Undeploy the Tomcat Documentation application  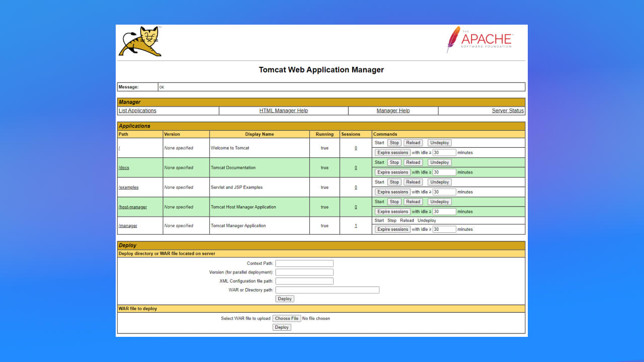point(440,162)
